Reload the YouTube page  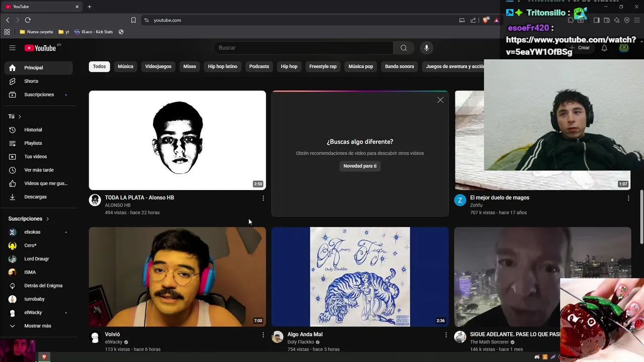pyautogui.click(x=28, y=20)
